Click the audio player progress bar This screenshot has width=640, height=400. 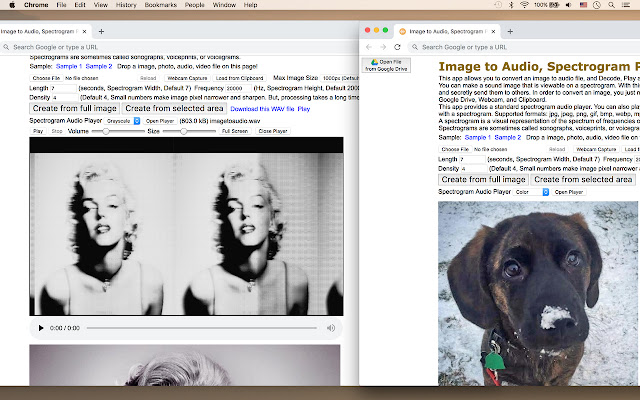coord(202,328)
